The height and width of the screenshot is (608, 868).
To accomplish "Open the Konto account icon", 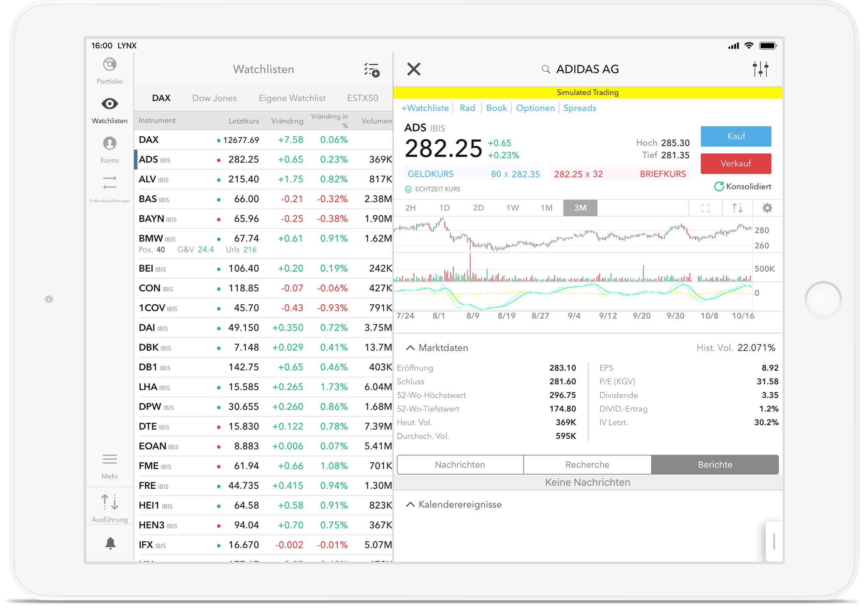I will (x=110, y=143).
